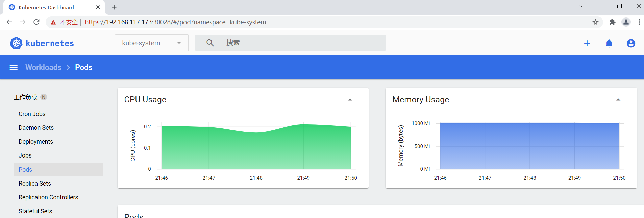This screenshot has height=218, width=644.
Task: Click the Kubernetes logo icon
Action: (16, 43)
